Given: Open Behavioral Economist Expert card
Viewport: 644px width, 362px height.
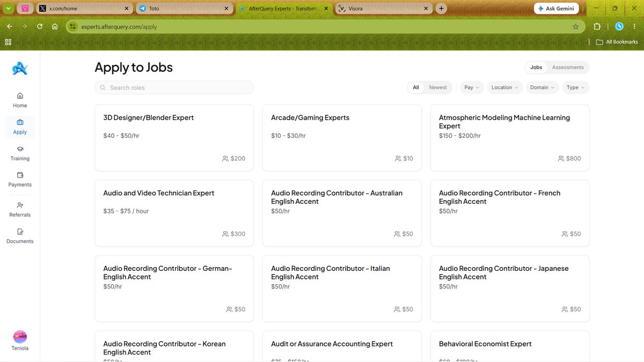Looking at the screenshot, I should coord(510,346).
